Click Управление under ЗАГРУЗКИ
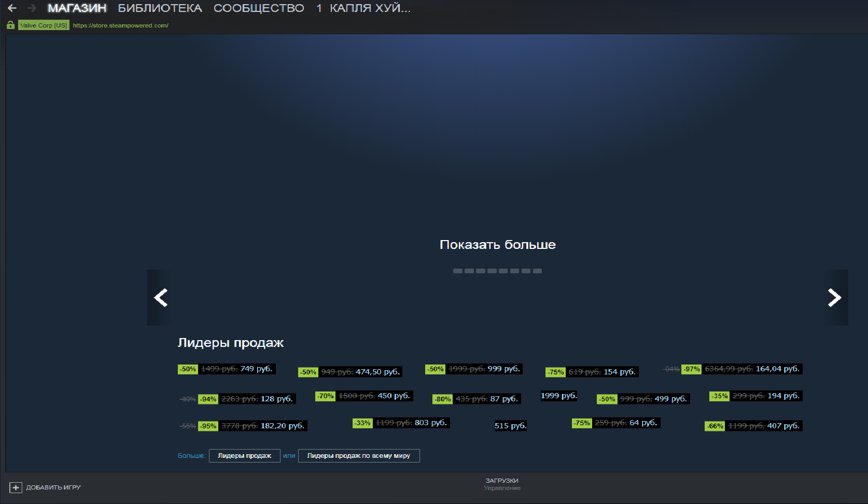 click(502, 488)
